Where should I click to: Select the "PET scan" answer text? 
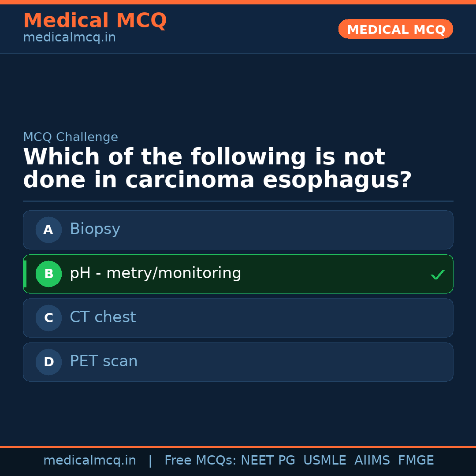pyautogui.click(x=104, y=361)
